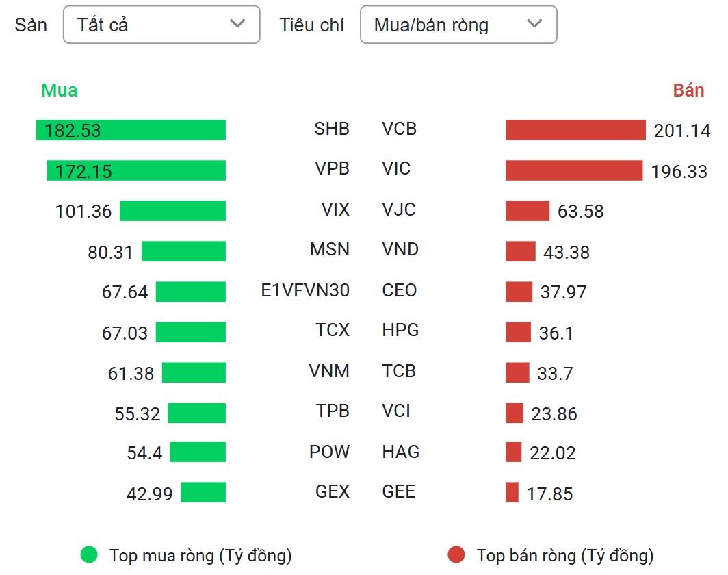Click the VPB buy bar
Screen dimensions: 728x575
[x=135, y=170]
